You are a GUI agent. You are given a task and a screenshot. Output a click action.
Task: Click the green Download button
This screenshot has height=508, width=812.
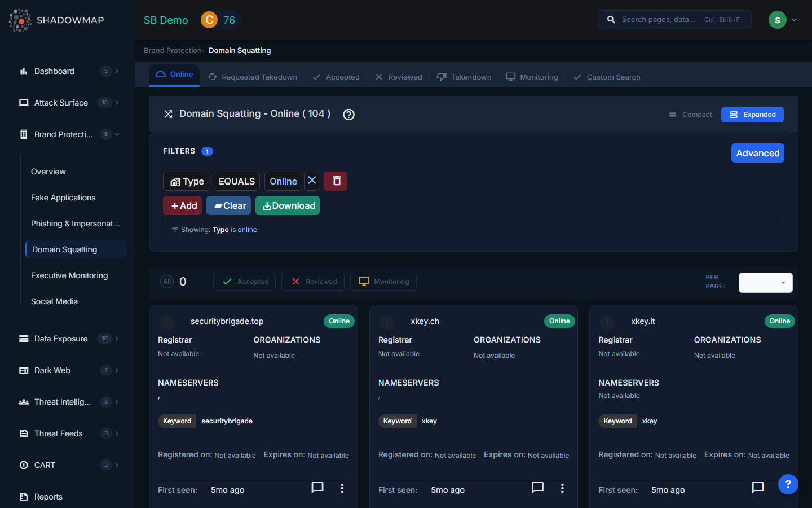pyautogui.click(x=288, y=205)
